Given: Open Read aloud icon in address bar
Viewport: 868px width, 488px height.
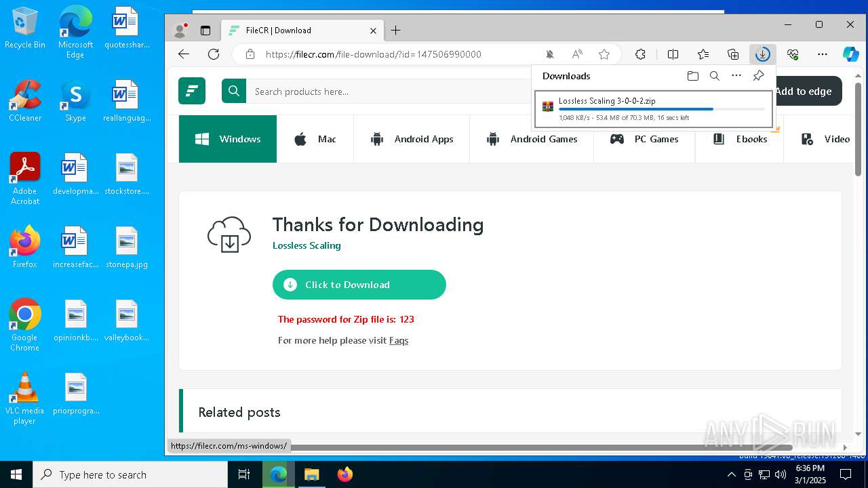Looking at the screenshot, I should click(x=577, y=54).
